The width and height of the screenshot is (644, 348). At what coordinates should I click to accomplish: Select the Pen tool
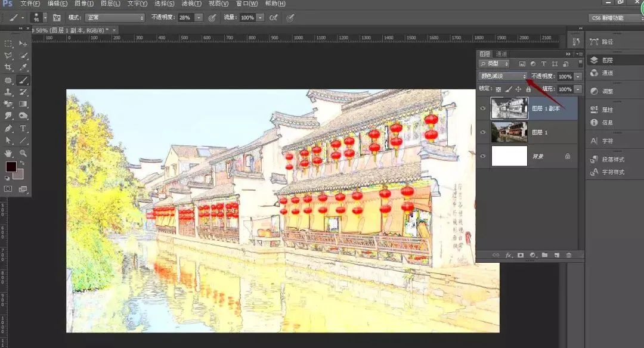point(8,129)
